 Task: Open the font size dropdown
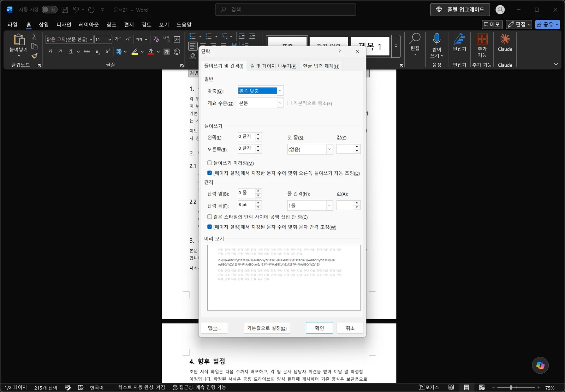[110, 40]
